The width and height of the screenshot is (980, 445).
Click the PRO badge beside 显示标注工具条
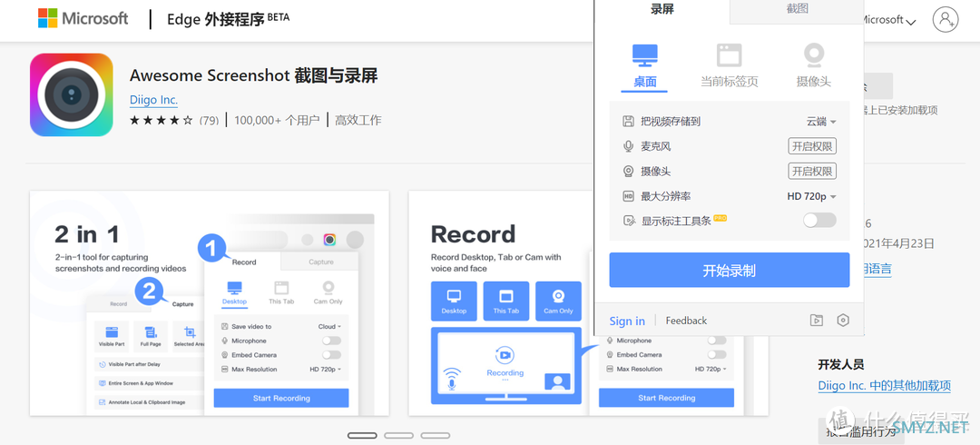[720, 218]
